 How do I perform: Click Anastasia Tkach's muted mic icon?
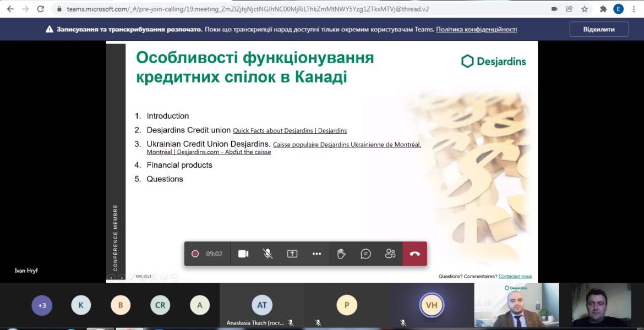291,323
